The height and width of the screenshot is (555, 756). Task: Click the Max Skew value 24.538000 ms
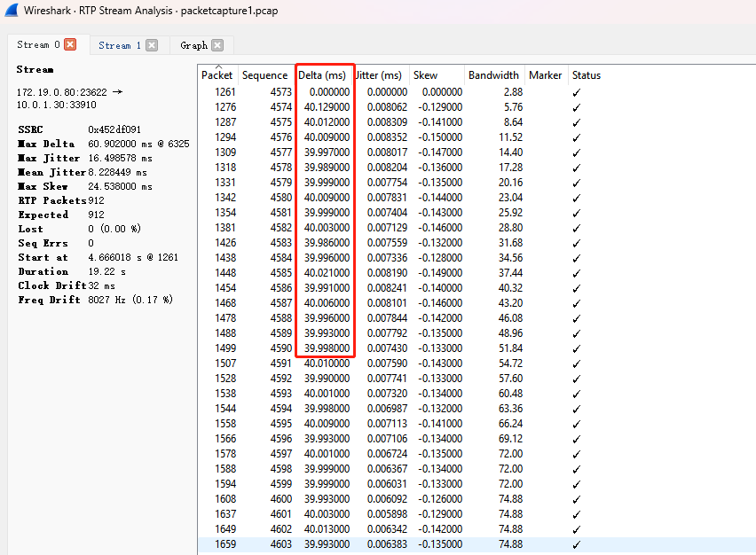[120, 186]
